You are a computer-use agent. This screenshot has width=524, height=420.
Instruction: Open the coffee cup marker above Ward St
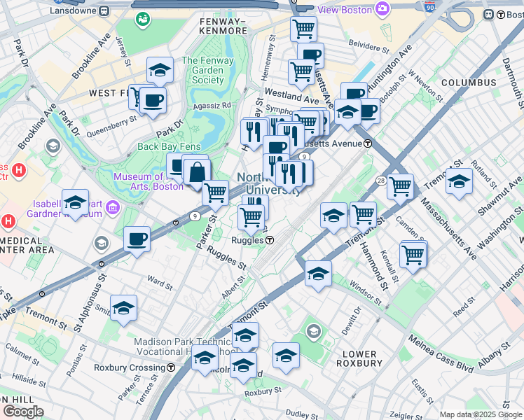[137, 240]
